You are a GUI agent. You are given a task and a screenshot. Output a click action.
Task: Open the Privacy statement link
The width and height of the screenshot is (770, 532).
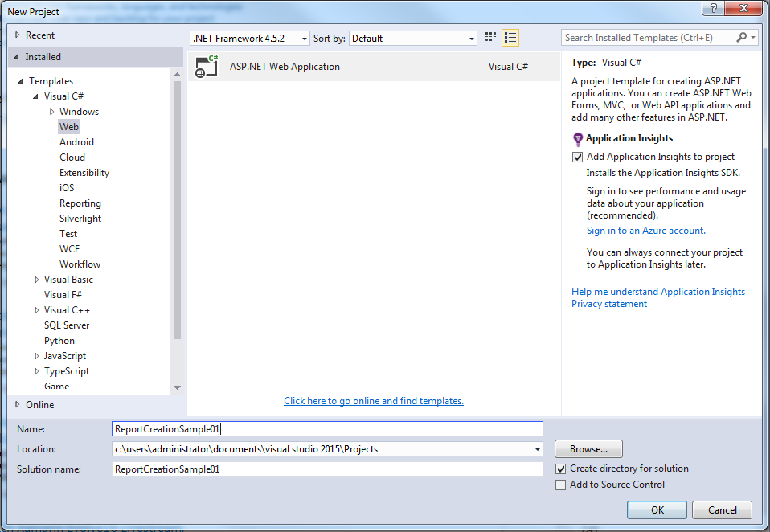click(x=609, y=304)
